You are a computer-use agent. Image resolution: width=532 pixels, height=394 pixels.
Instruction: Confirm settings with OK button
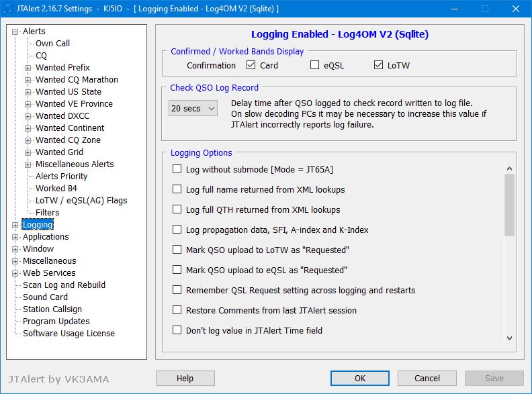coord(360,378)
